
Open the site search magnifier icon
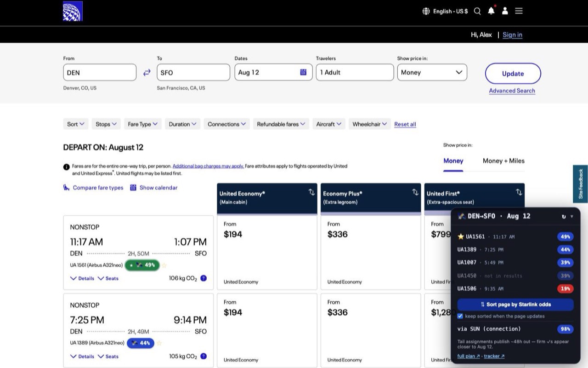pos(477,11)
